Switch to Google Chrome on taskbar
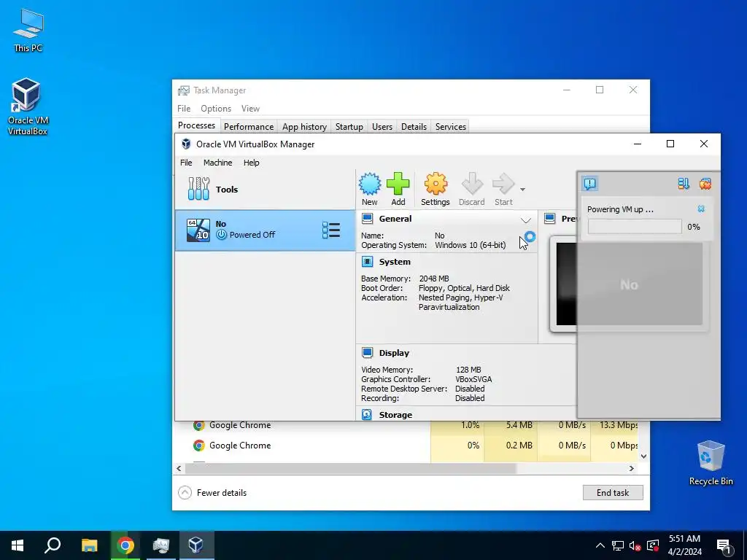The width and height of the screenshot is (747, 560). pyautogui.click(x=125, y=545)
